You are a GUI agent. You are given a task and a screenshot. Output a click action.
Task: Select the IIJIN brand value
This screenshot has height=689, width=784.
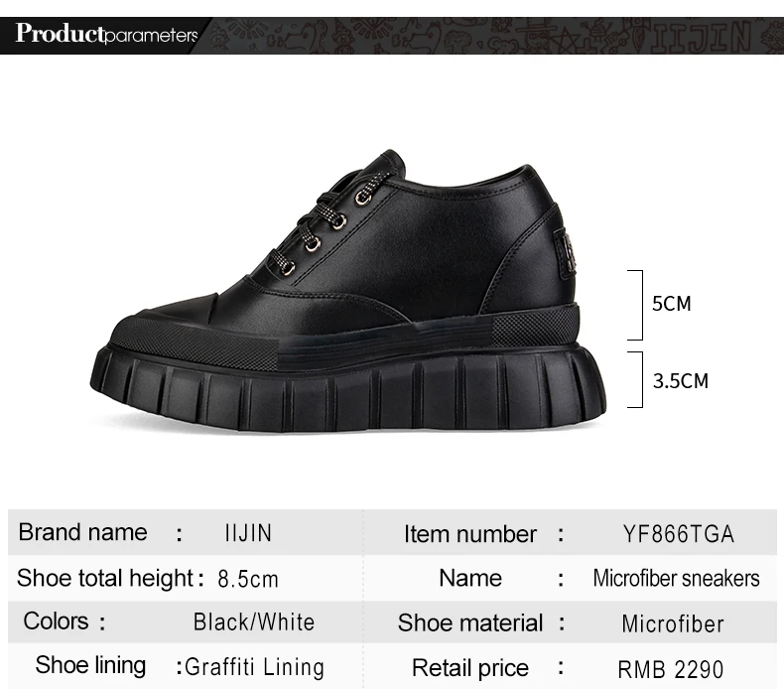[248, 533]
